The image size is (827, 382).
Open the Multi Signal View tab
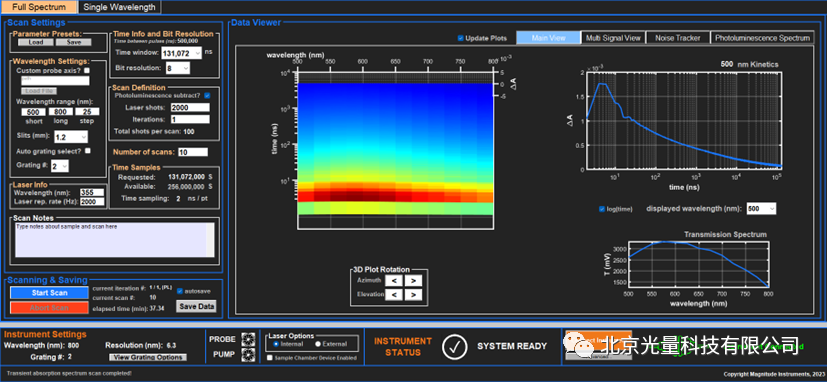tap(613, 38)
